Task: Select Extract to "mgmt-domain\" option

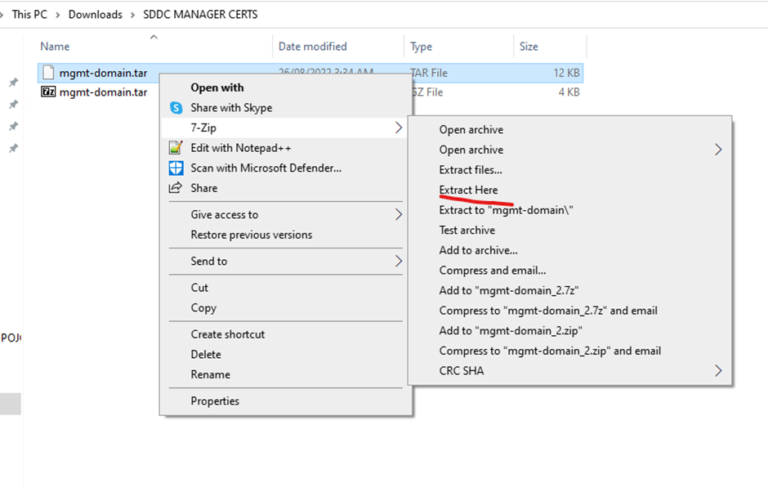Action: [505, 210]
